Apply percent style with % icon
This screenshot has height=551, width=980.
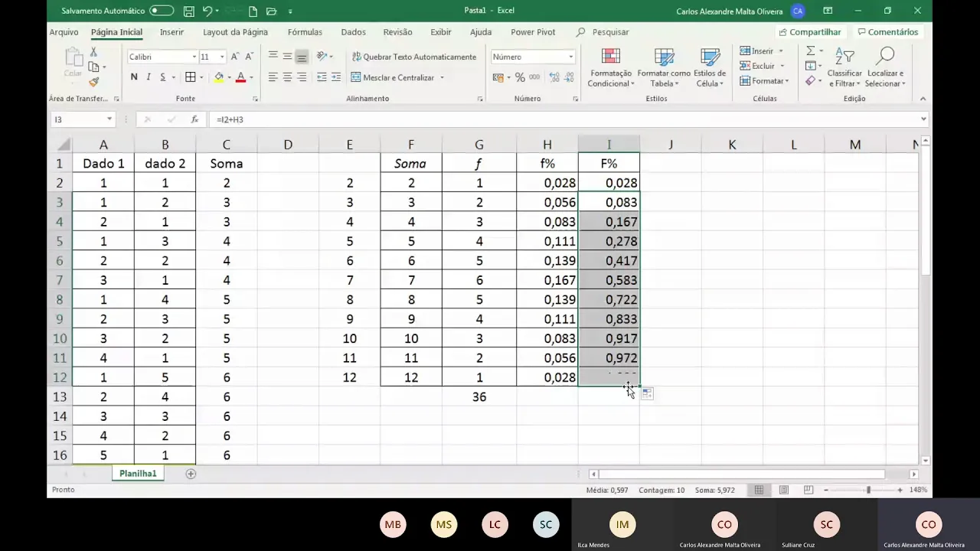click(x=520, y=77)
